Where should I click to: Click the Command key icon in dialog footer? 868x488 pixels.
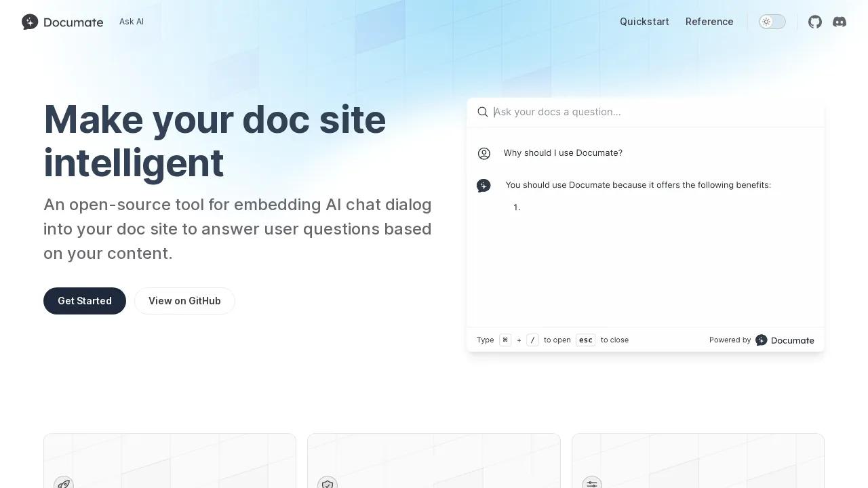point(505,340)
